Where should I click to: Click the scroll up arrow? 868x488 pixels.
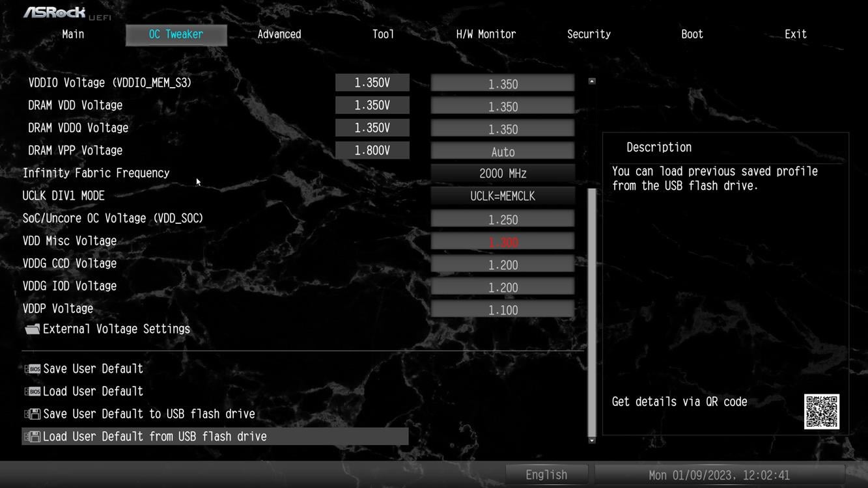coord(592,81)
